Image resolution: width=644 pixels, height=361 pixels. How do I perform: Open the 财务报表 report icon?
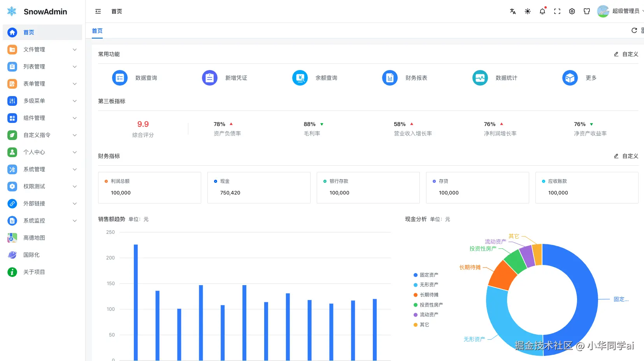tap(390, 78)
